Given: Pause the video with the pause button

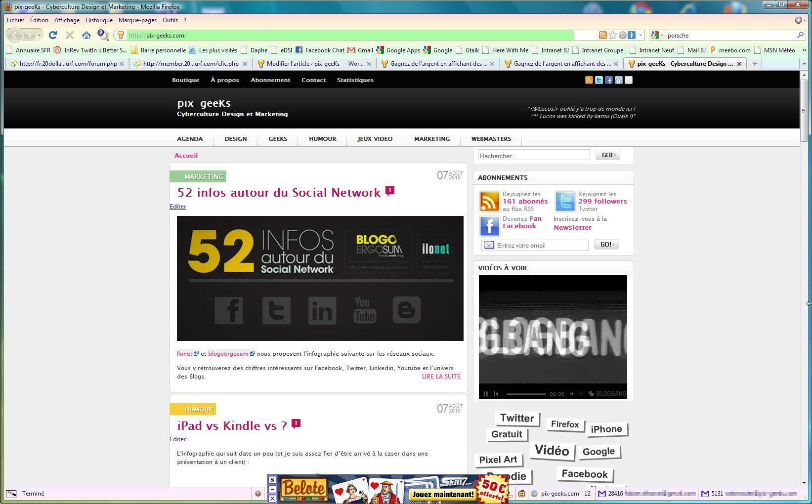Looking at the screenshot, I should (x=485, y=394).
